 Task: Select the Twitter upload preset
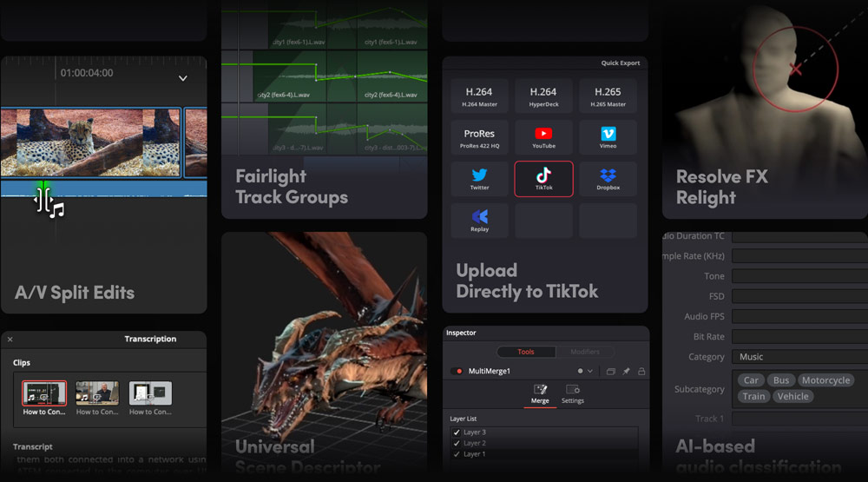coord(479,178)
